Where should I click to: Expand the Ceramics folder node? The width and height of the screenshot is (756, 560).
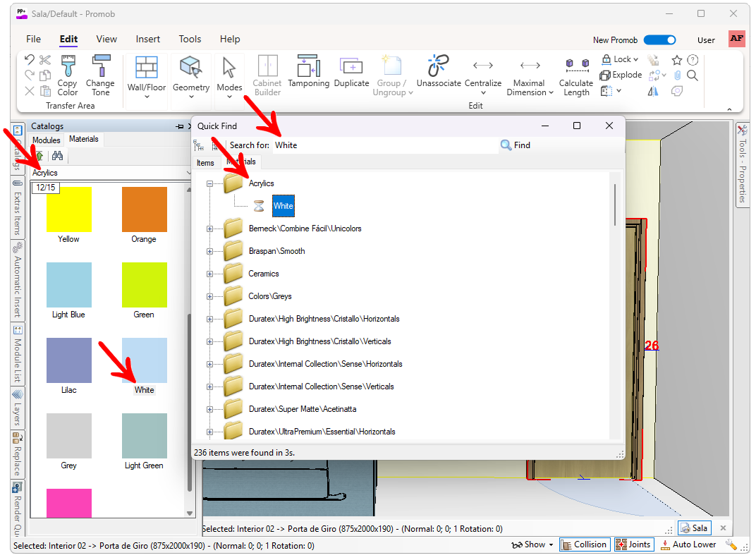[209, 274]
